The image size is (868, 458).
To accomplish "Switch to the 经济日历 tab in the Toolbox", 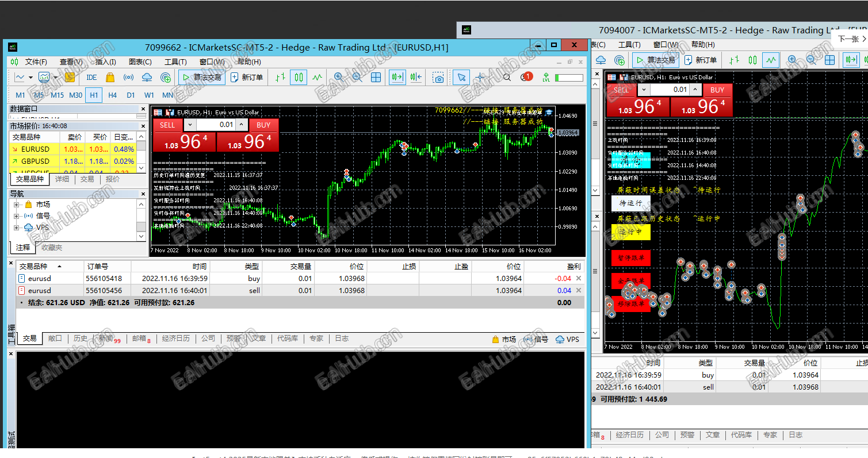I will tap(176, 338).
